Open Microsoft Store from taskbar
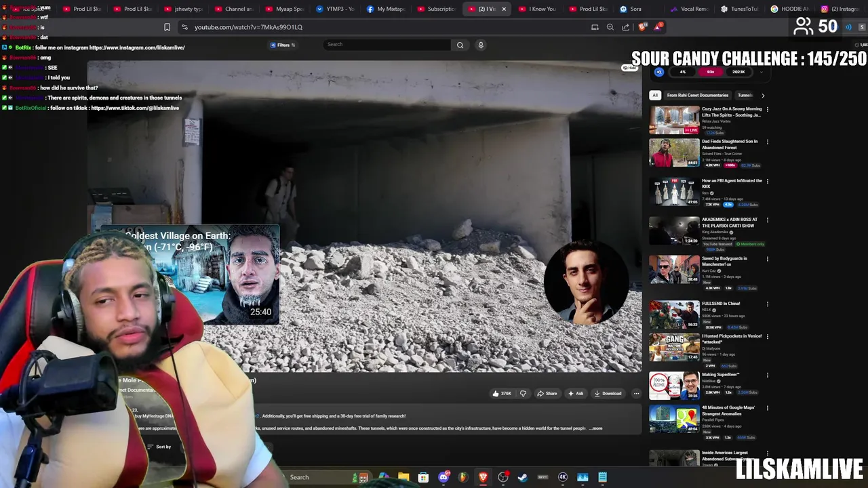 point(423,477)
